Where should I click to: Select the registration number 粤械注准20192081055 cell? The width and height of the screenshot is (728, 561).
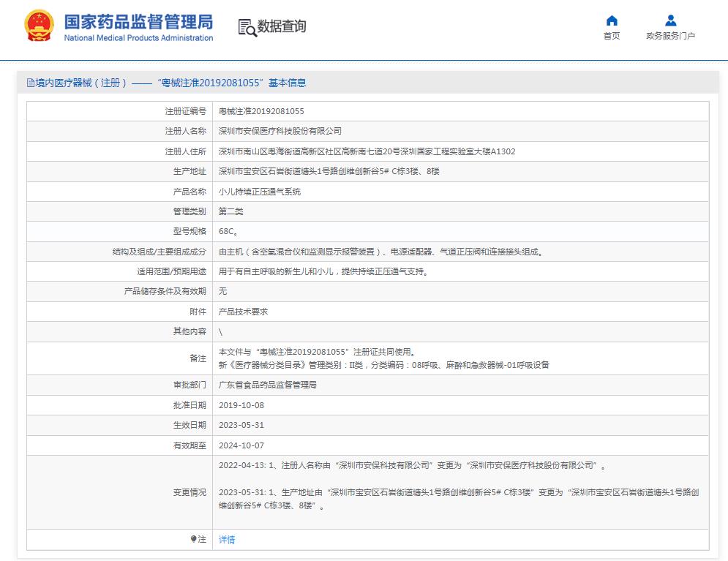[x=260, y=111]
